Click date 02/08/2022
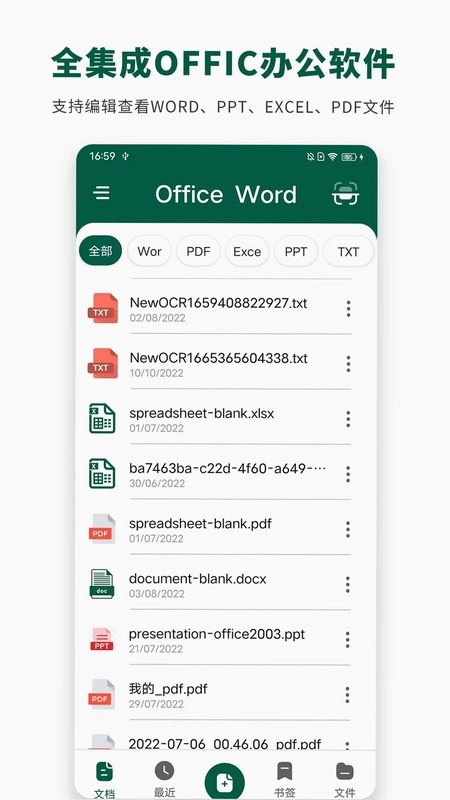 [x=157, y=318]
